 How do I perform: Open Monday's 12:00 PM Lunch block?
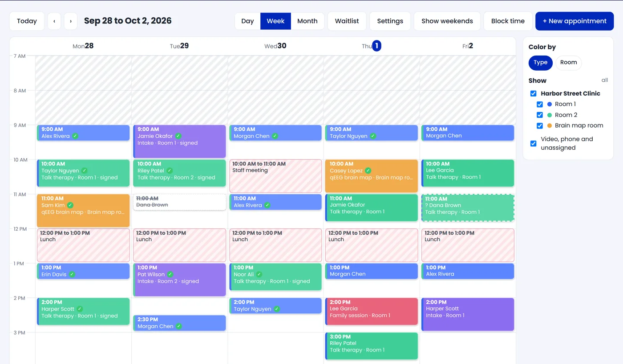coord(83,245)
